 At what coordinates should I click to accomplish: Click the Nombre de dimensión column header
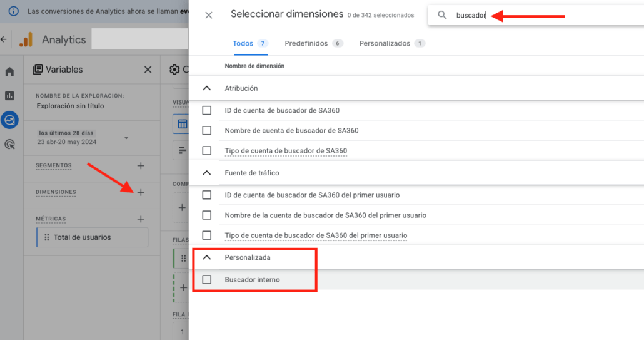coord(254,66)
